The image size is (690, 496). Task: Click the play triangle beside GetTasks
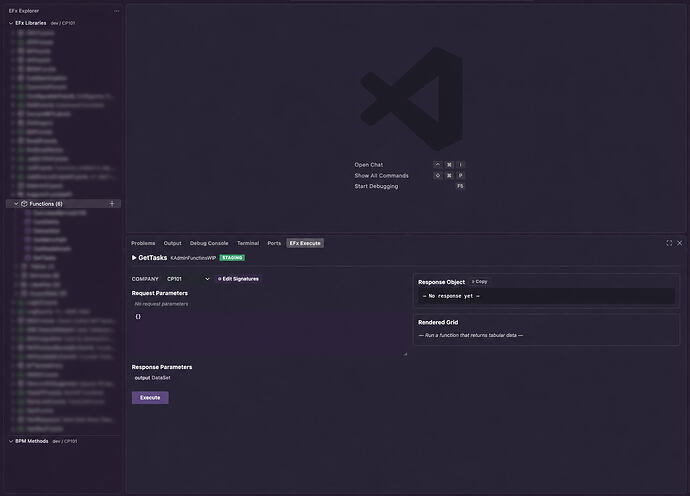pyautogui.click(x=134, y=257)
